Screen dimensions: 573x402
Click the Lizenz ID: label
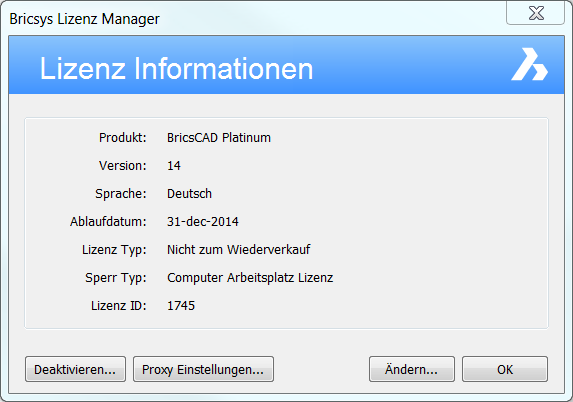click(119, 306)
